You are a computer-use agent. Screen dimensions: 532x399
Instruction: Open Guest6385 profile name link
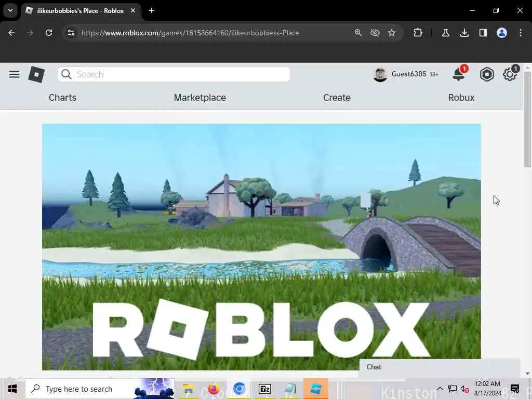pyautogui.click(x=408, y=74)
